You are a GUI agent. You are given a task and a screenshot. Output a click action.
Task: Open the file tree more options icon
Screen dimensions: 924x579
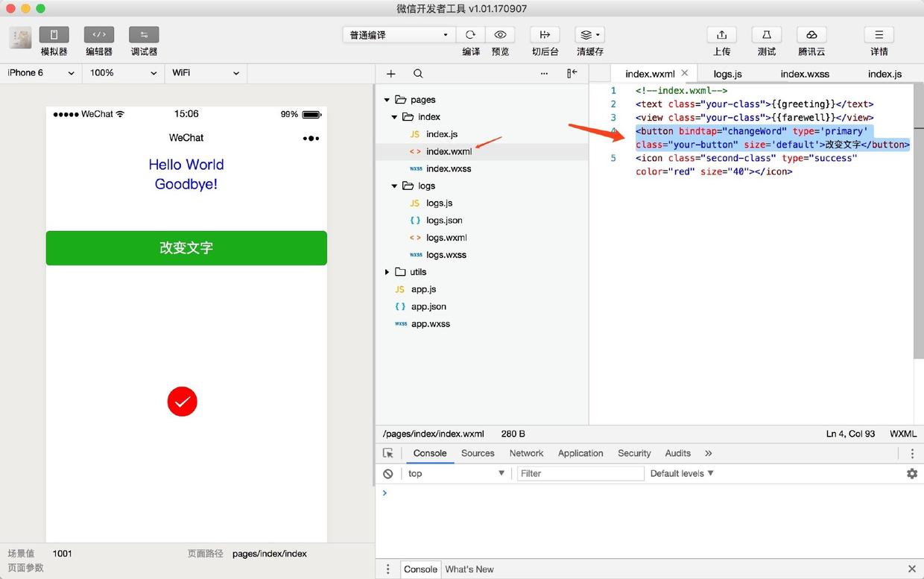[544, 74]
